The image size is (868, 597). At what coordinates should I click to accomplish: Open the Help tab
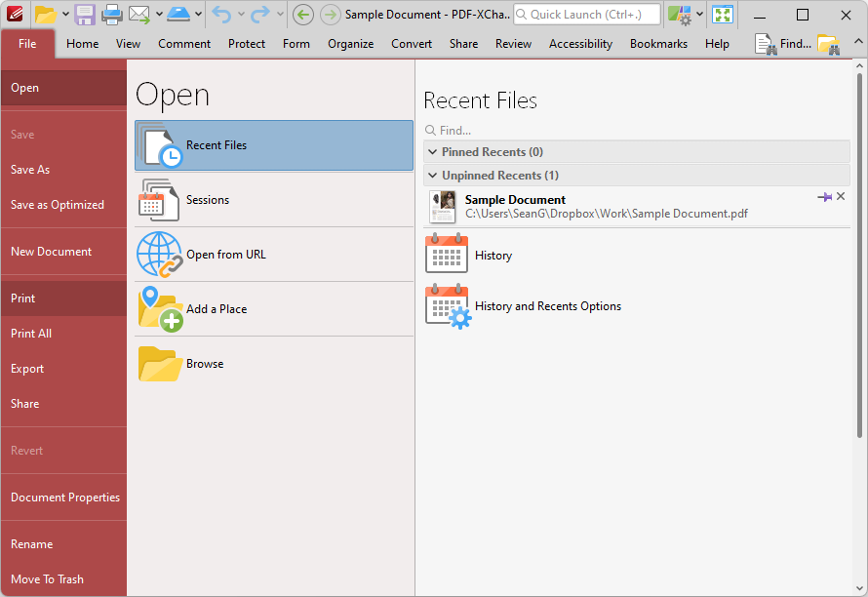[x=717, y=44]
